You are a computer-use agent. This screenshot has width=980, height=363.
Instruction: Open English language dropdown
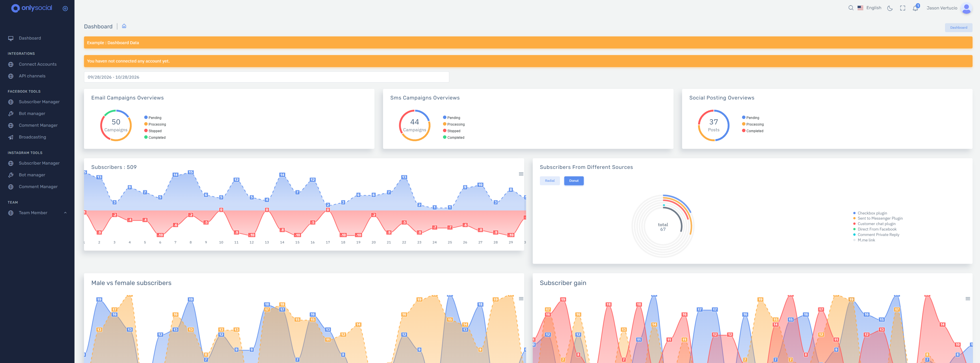[869, 8]
